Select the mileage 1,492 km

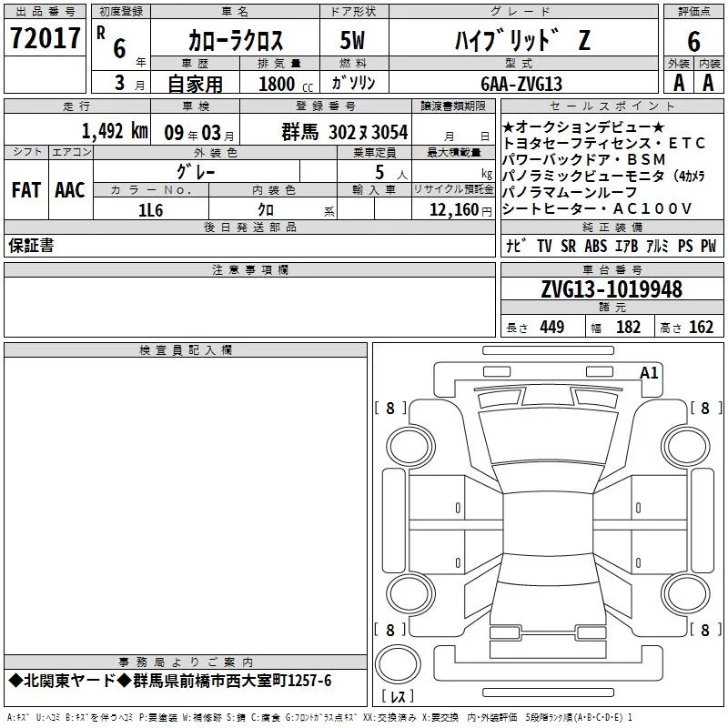pos(115,131)
